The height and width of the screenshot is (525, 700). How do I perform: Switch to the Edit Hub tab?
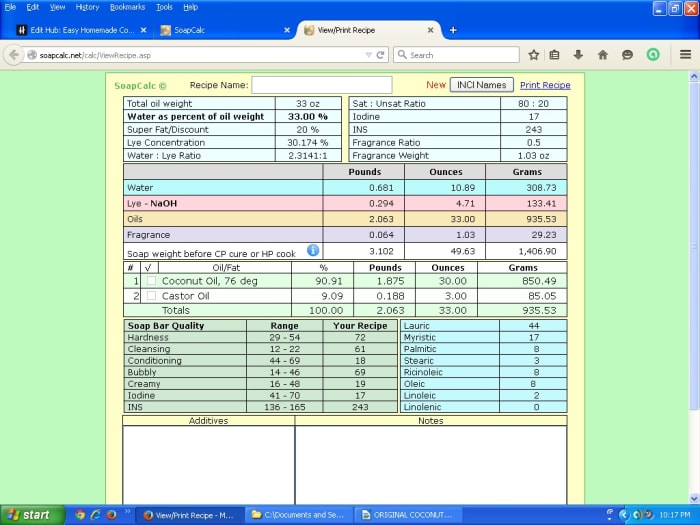point(82,30)
